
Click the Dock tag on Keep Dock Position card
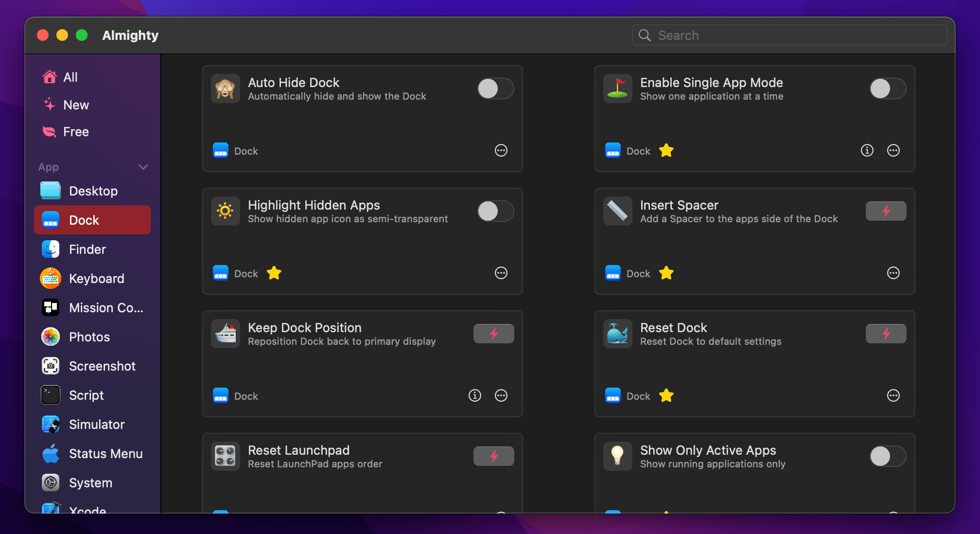[236, 396]
